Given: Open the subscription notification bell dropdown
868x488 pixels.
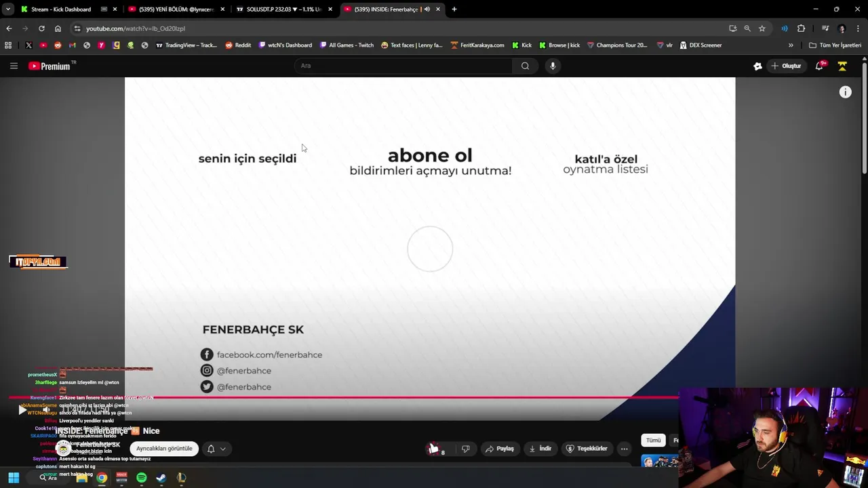Looking at the screenshot, I should (216, 449).
